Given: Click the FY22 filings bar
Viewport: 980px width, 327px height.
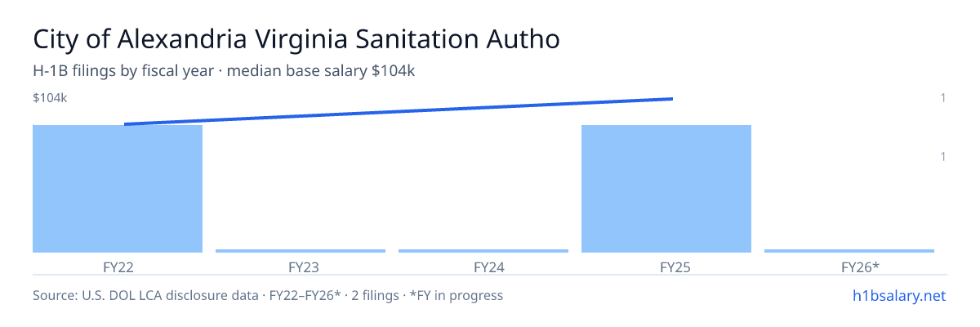Looking at the screenshot, I should coord(118,189).
